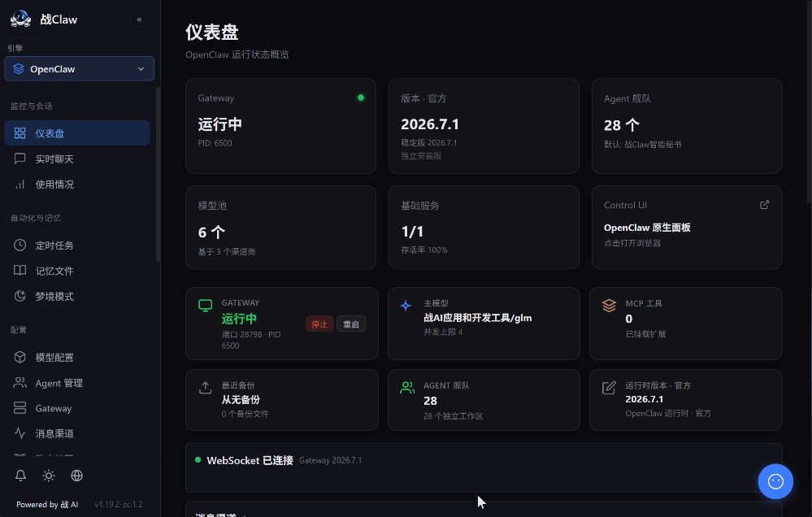
Task: Toggle the light/dark theme sun icon
Action: click(x=49, y=476)
